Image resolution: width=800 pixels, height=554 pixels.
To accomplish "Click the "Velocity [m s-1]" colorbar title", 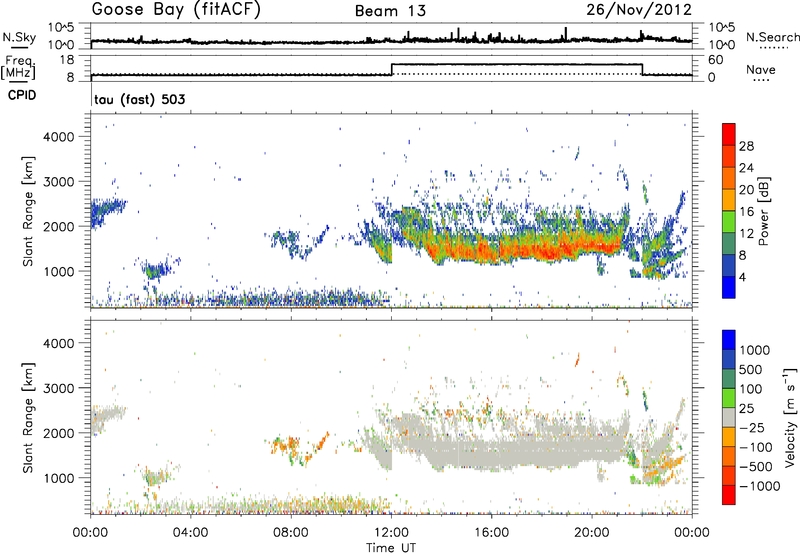I will (x=790, y=417).
